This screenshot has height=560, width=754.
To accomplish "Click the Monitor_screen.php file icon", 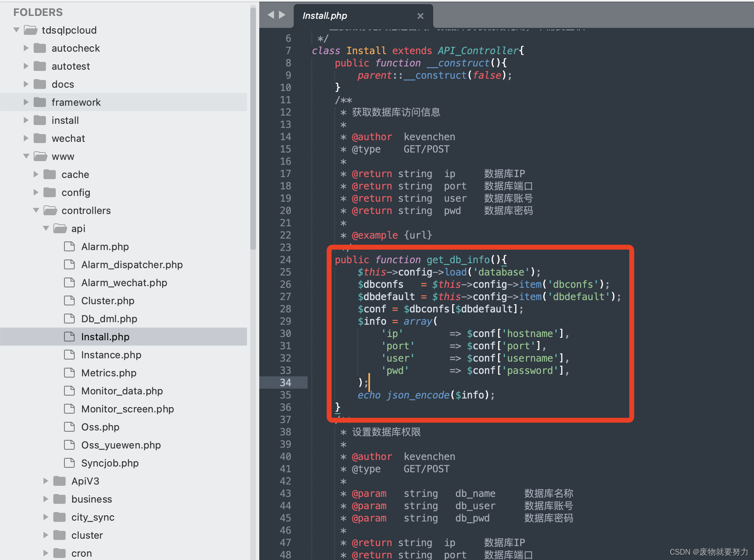I will [69, 409].
